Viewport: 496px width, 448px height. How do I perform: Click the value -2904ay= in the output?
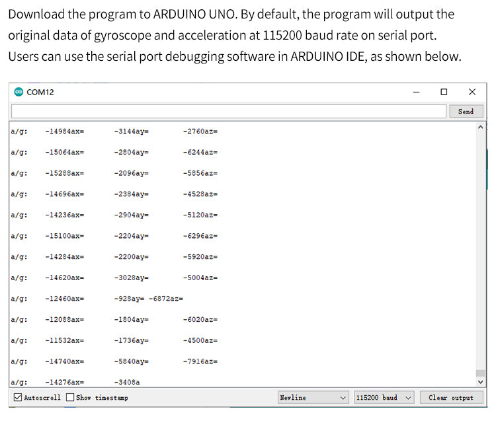pos(132,215)
